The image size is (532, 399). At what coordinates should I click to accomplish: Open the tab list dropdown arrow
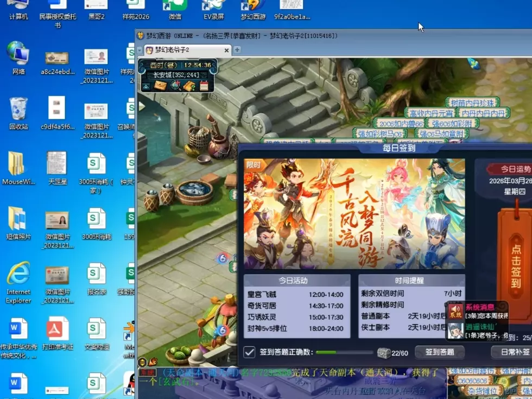point(140,50)
